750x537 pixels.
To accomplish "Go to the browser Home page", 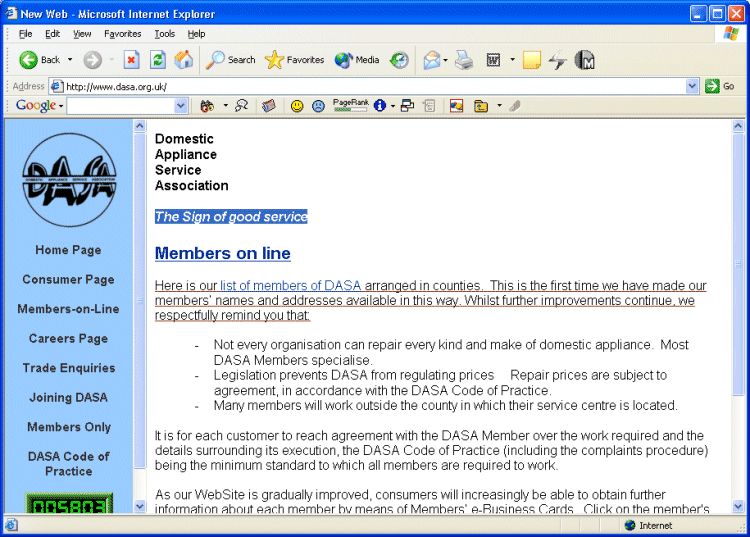I will (184, 60).
